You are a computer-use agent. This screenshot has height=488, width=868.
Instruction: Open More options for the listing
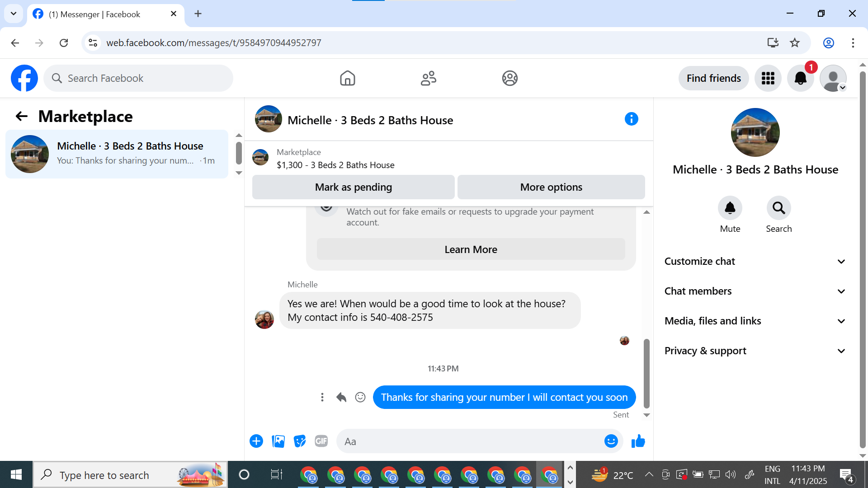pos(551,187)
